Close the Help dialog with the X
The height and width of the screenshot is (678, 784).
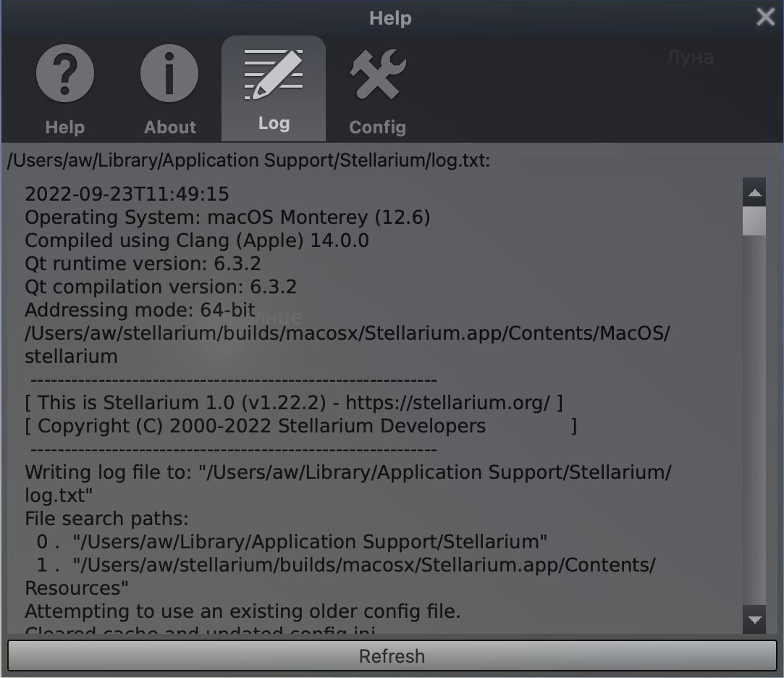pos(765,17)
